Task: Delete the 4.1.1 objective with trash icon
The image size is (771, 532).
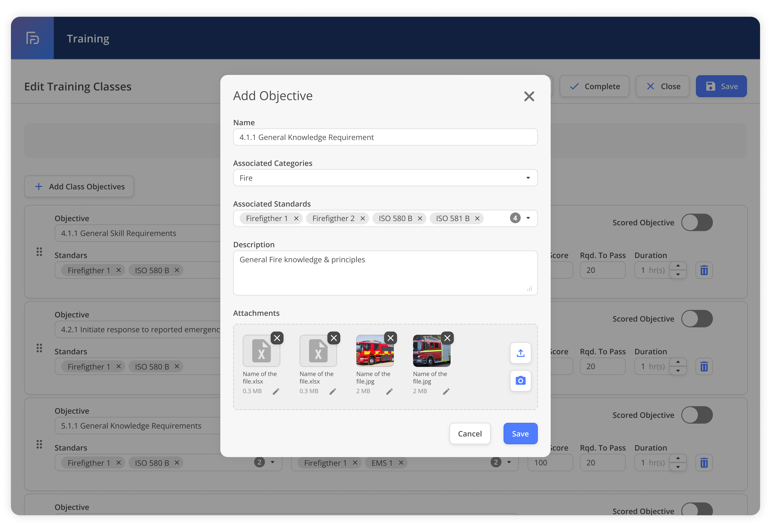Action: click(x=704, y=270)
